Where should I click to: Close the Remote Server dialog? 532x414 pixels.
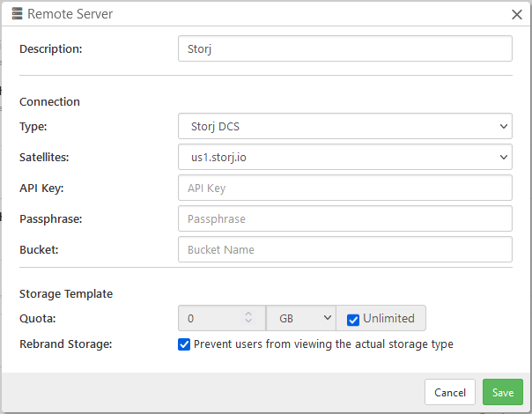(x=517, y=14)
